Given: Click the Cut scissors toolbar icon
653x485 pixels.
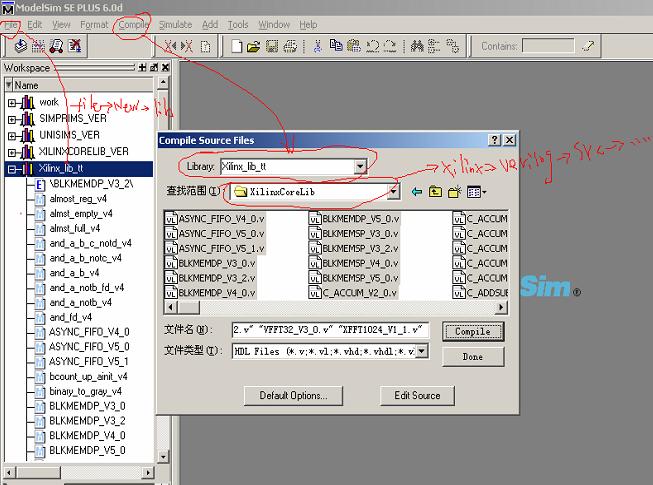Looking at the screenshot, I should pyautogui.click(x=317, y=46).
